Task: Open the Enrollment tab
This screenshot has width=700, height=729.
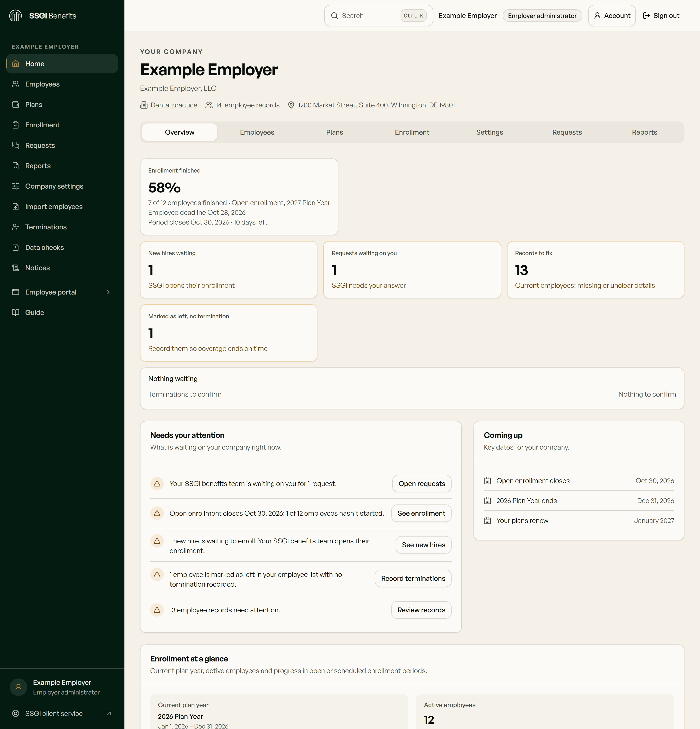Action: coord(412,132)
